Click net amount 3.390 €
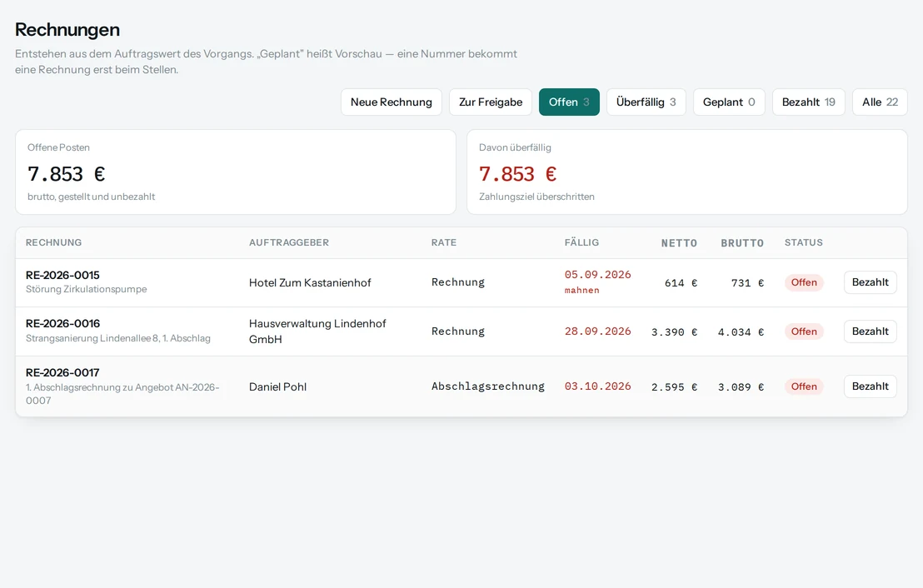This screenshot has height=588, width=923. click(x=674, y=332)
